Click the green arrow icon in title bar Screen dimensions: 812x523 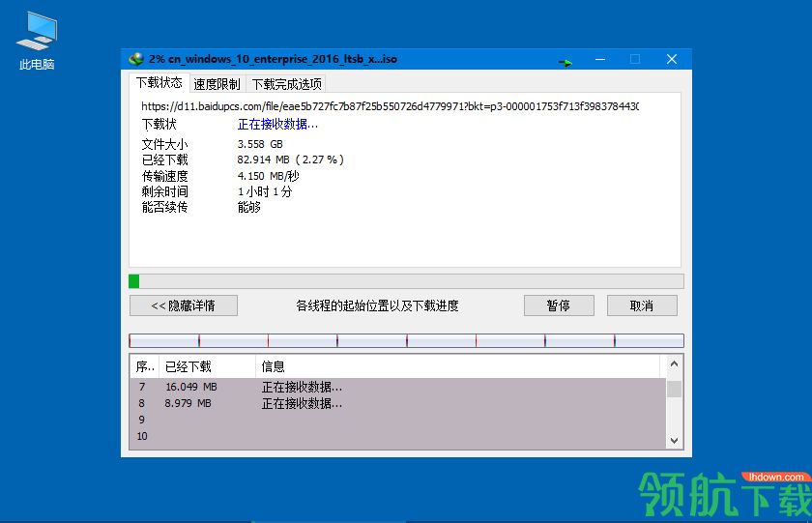[565, 63]
